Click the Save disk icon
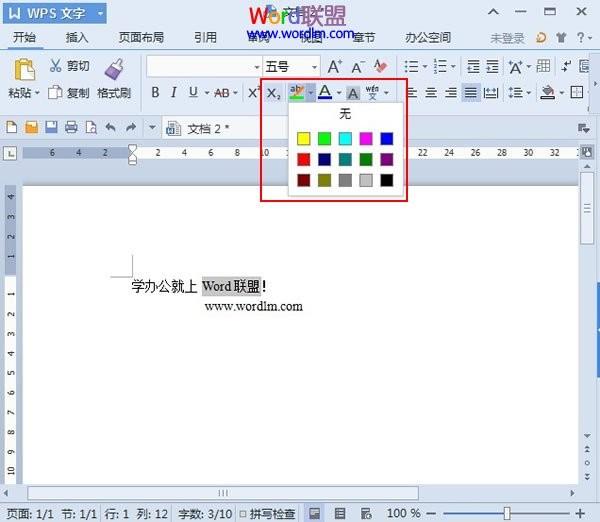The width and height of the screenshot is (600, 522). (51, 127)
